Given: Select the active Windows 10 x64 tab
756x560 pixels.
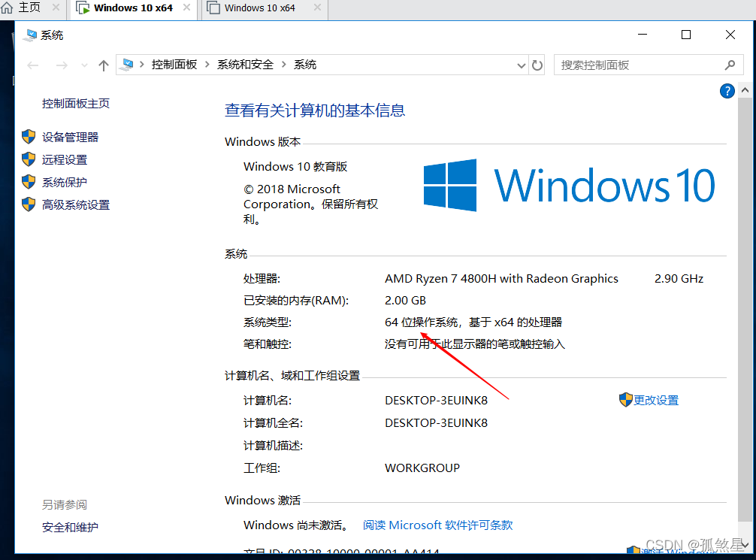Looking at the screenshot, I should tap(134, 8).
